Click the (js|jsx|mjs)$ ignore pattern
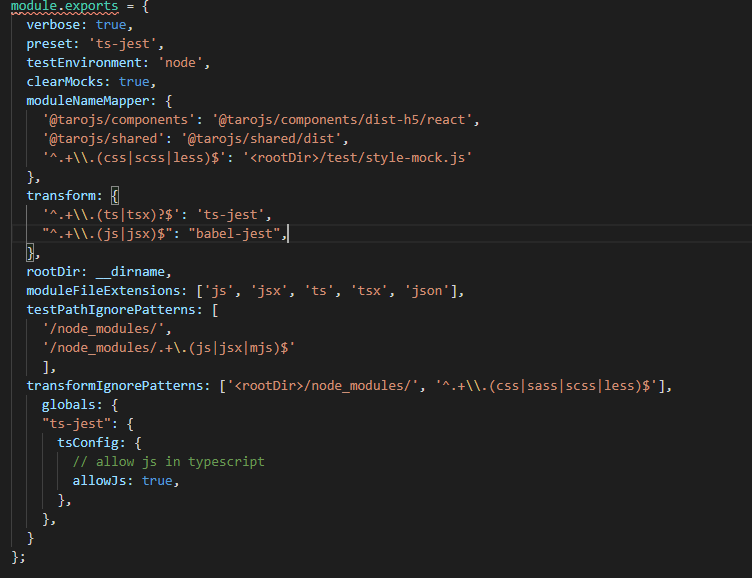The image size is (752, 578). click(x=168, y=348)
